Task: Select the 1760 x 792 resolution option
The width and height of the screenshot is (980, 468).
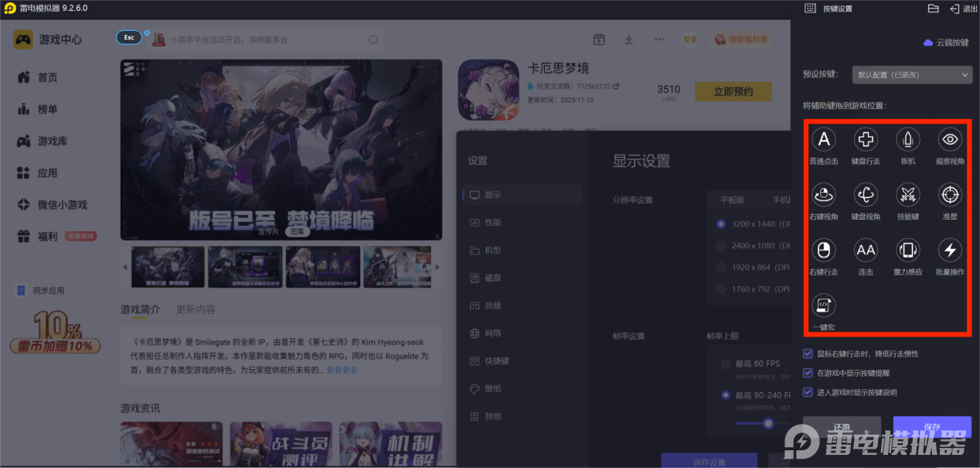Action: [x=721, y=289]
